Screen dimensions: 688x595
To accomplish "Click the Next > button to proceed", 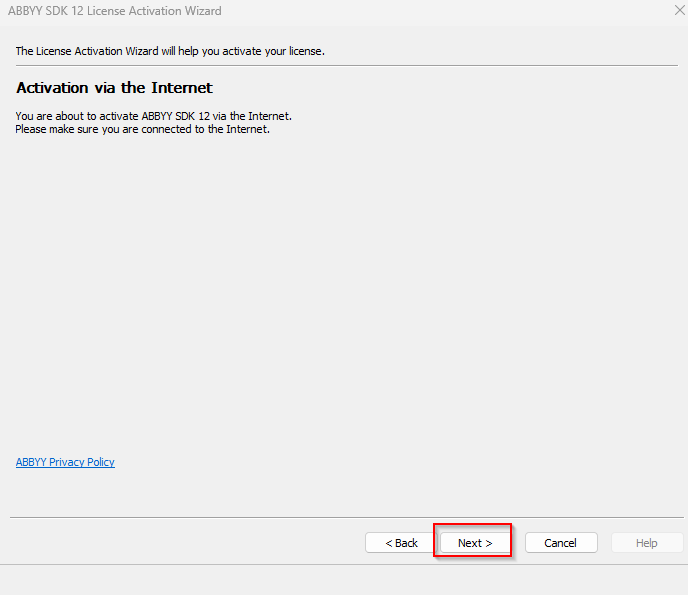I will click(x=475, y=543).
